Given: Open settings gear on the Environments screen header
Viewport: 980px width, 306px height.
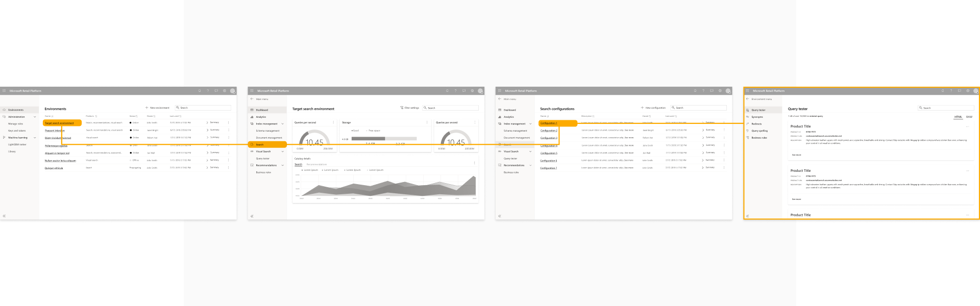Looking at the screenshot, I should pos(224,91).
